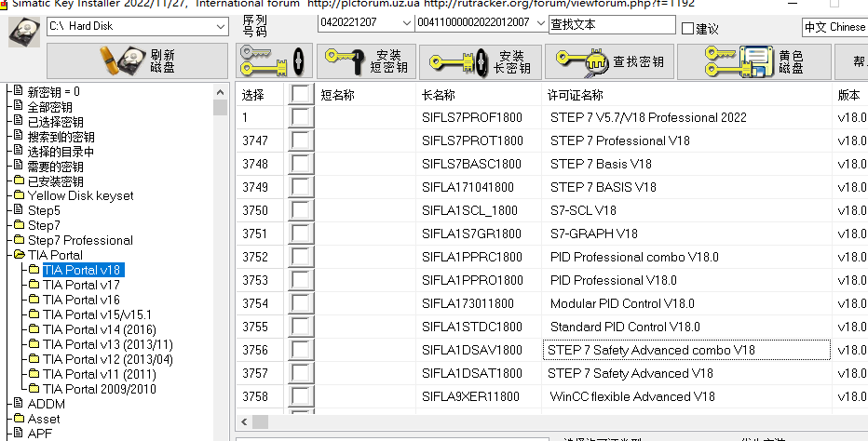The height and width of the screenshot is (441, 868).
Task: Click the Yellow Disk keyset folder icon
Action: 19,195
